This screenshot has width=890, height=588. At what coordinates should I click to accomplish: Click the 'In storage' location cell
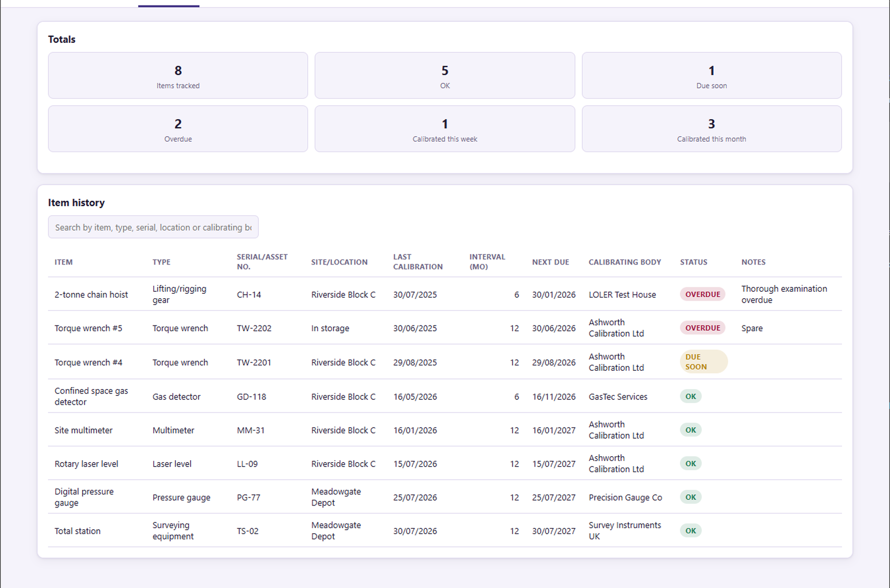point(330,328)
